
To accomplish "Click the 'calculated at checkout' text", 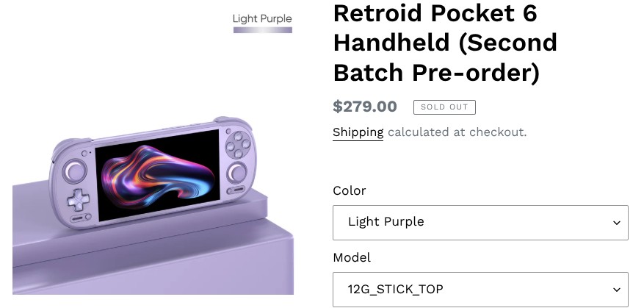I will (457, 132).
